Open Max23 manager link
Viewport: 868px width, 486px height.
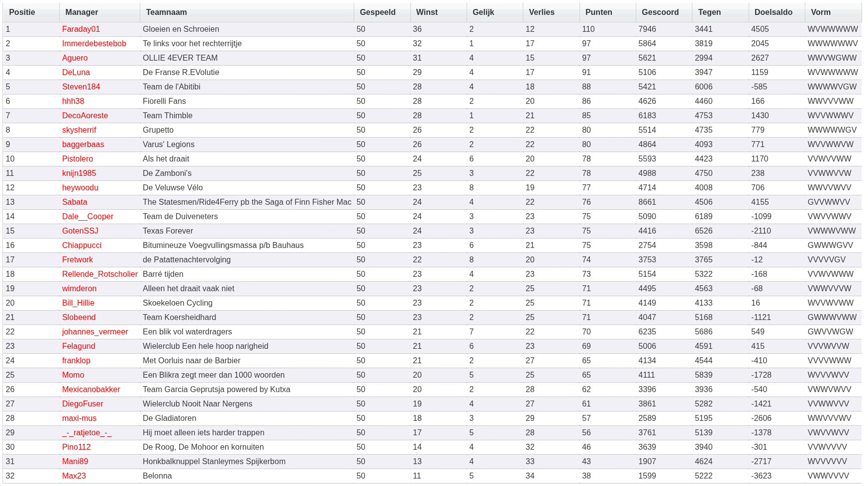pos(74,476)
